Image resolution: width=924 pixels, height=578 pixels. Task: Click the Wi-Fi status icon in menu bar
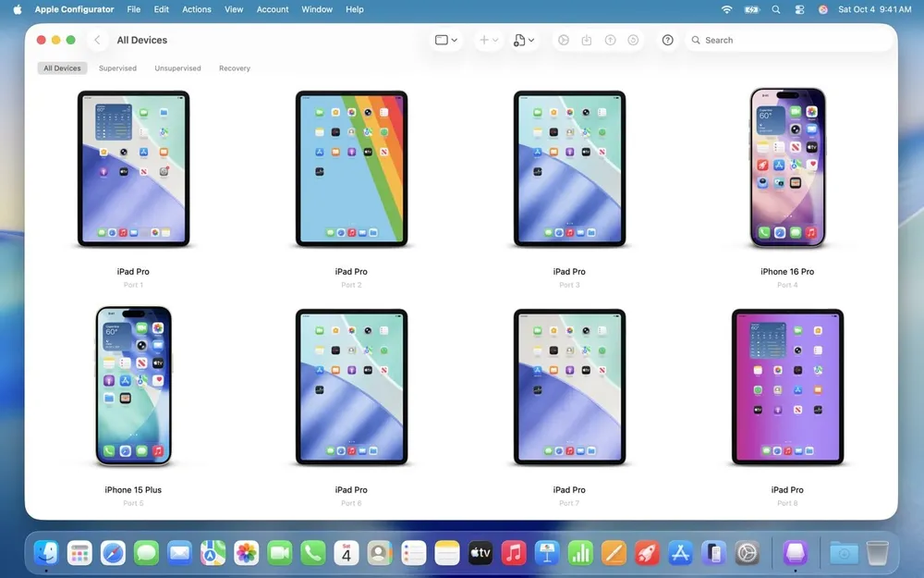coord(727,9)
